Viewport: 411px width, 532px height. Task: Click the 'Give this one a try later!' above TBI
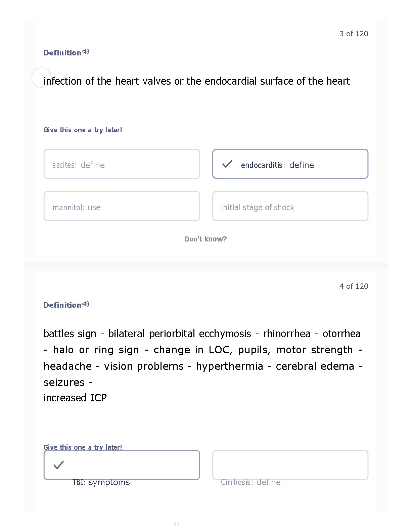[83, 447]
